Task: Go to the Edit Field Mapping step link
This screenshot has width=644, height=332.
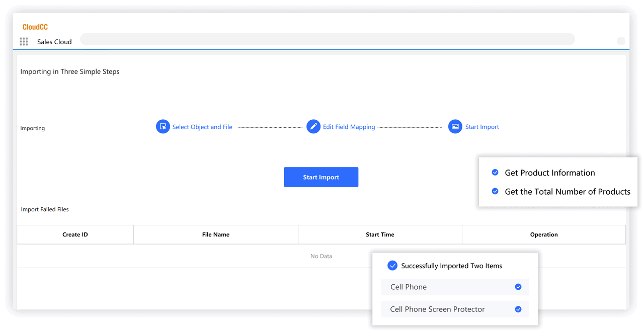Action: coord(349,127)
